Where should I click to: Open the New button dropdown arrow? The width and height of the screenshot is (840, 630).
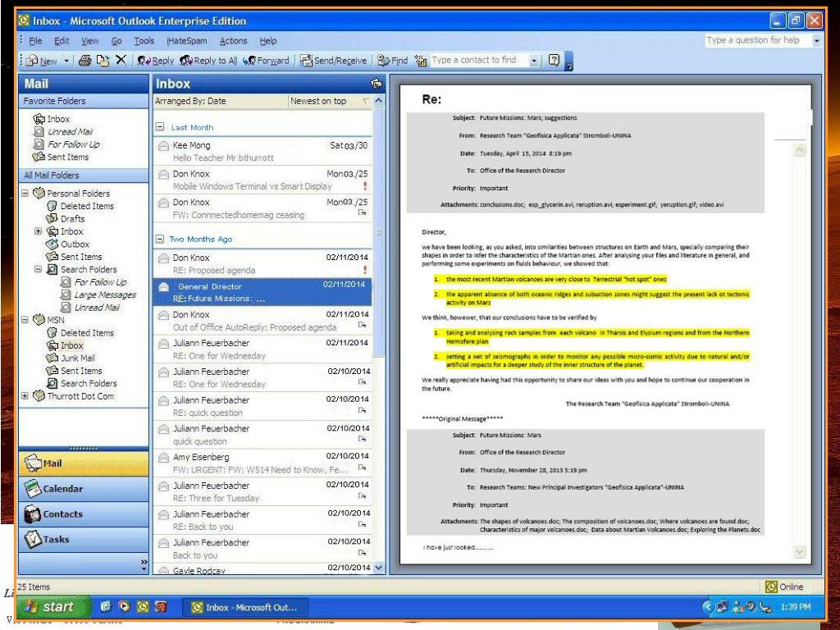(66, 61)
